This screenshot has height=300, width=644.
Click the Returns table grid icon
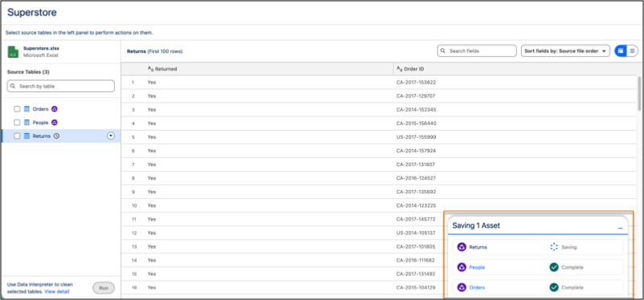point(26,136)
